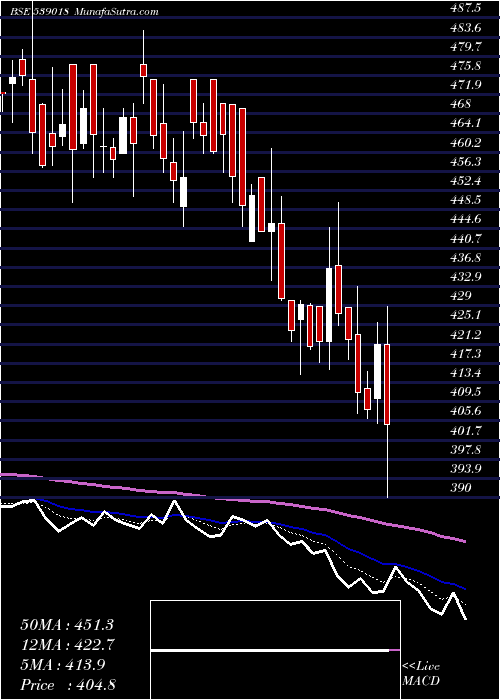Click the 452.4 price axis label

(x=465, y=181)
